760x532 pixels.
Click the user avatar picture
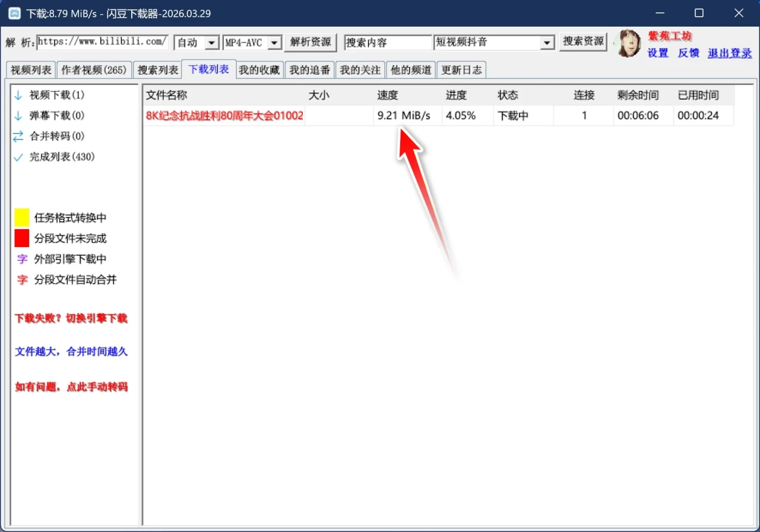click(629, 44)
